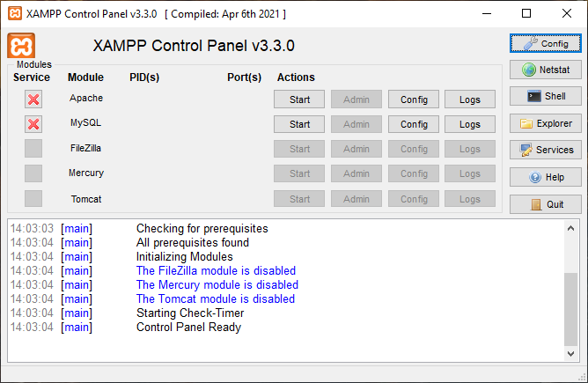Toggle the MySQL service checkbox
This screenshot has height=383, width=588.
pyautogui.click(x=33, y=124)
